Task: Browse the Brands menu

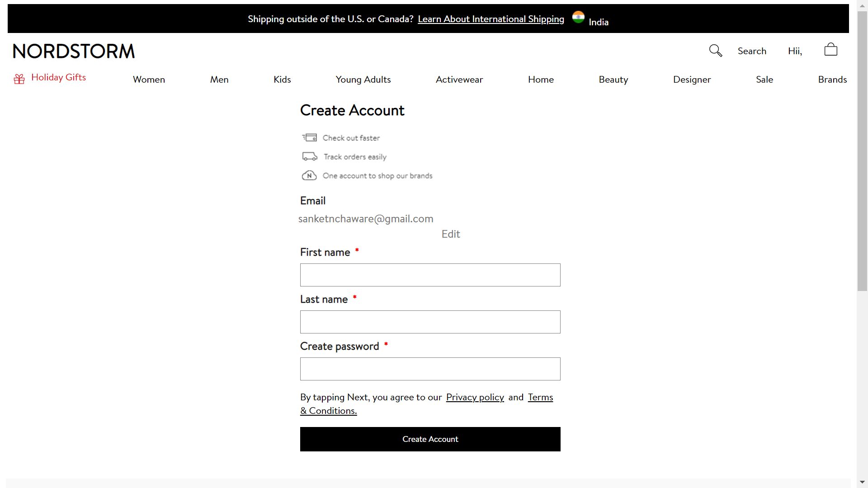Action: point(832,79)
